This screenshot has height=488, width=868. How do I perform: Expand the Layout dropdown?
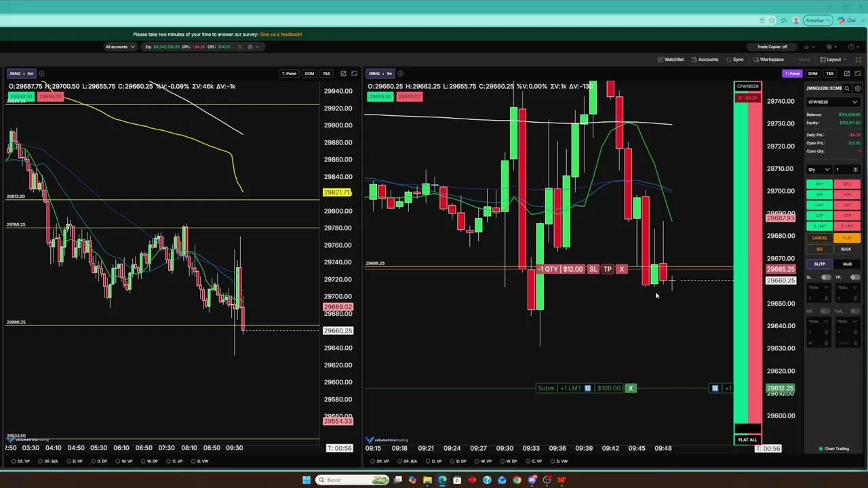coord(833,60)
